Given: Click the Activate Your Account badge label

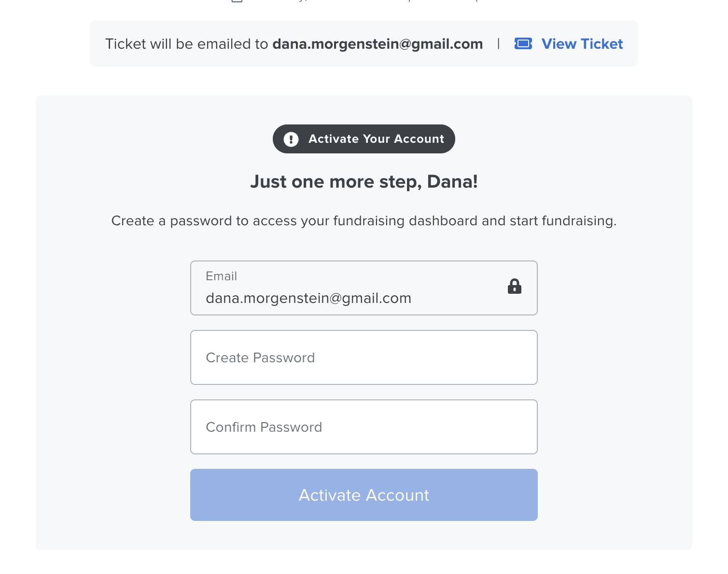Looking at the screenshot, I should tap(376, 139).
